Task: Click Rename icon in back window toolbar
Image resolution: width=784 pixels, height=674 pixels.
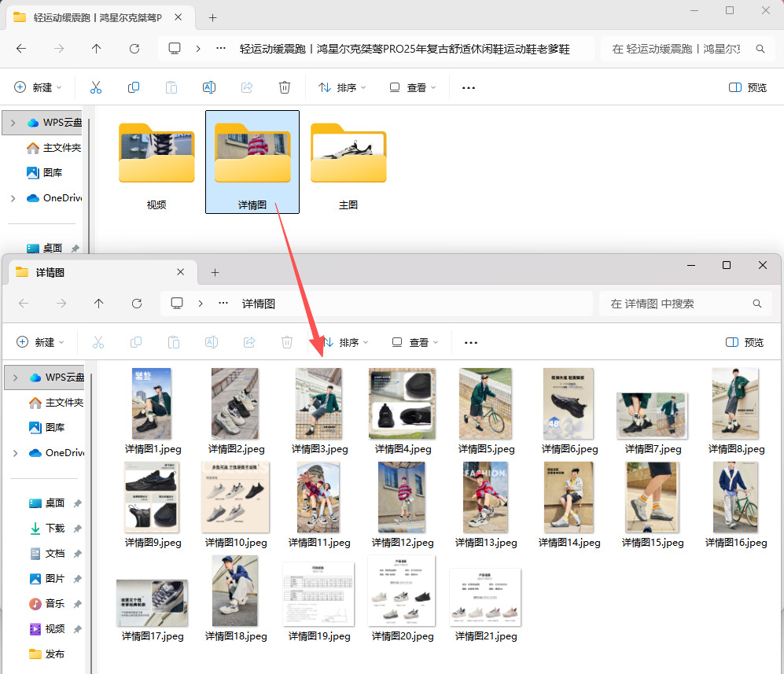Action: point(209,87)
